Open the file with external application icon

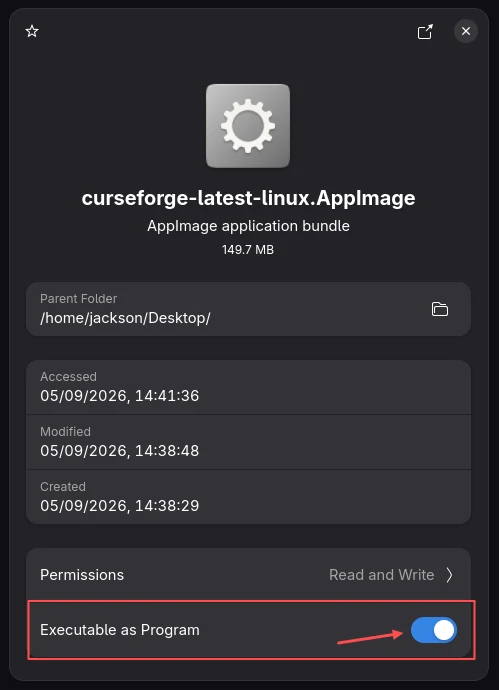425,32
